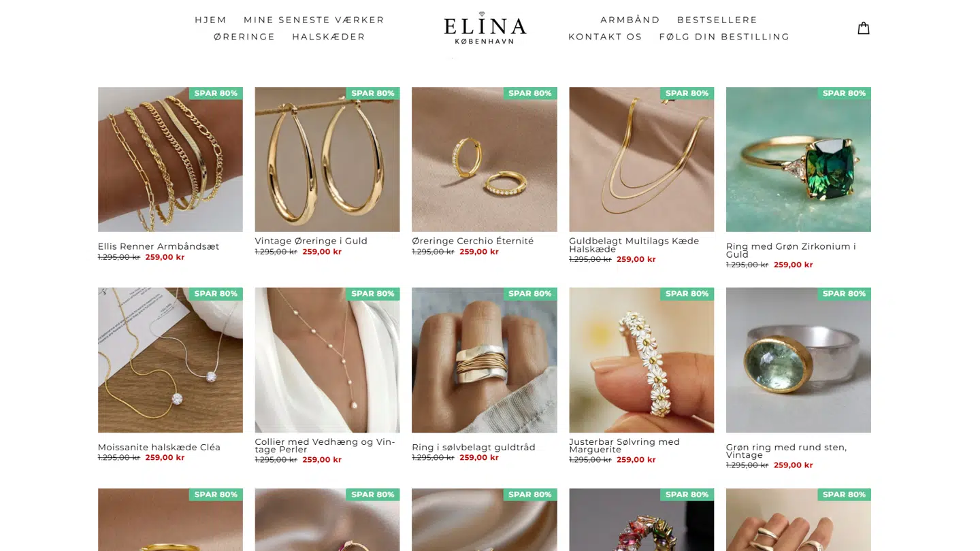Viewport: 980px width, 551px height.
Task: Go to KONTAKT OS page
Action: pyautogui.click(x=605, y=37)
